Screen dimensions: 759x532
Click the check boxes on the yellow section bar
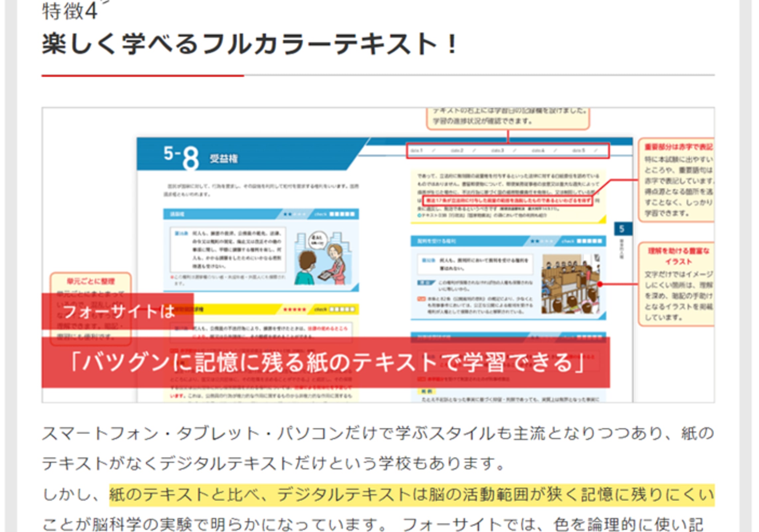coord(342,310)
